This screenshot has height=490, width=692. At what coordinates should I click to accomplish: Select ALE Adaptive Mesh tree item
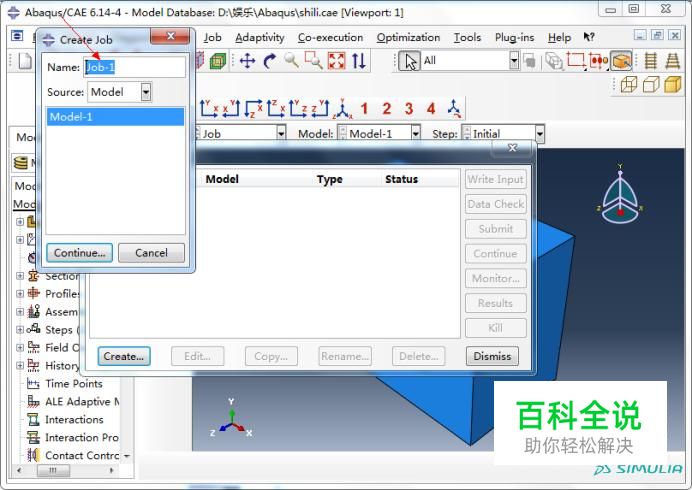point(82,402)
